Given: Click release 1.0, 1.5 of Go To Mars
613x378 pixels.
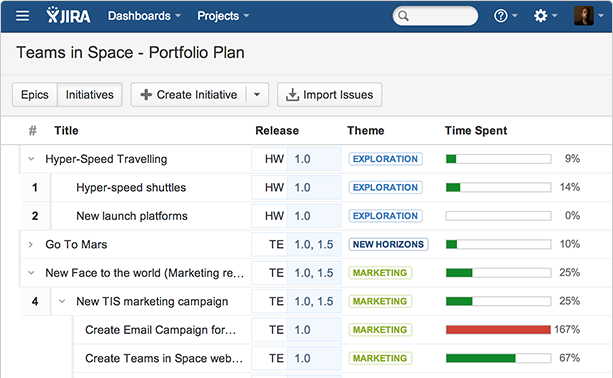Looking at the screenshot, I should [x=314, y=245].
